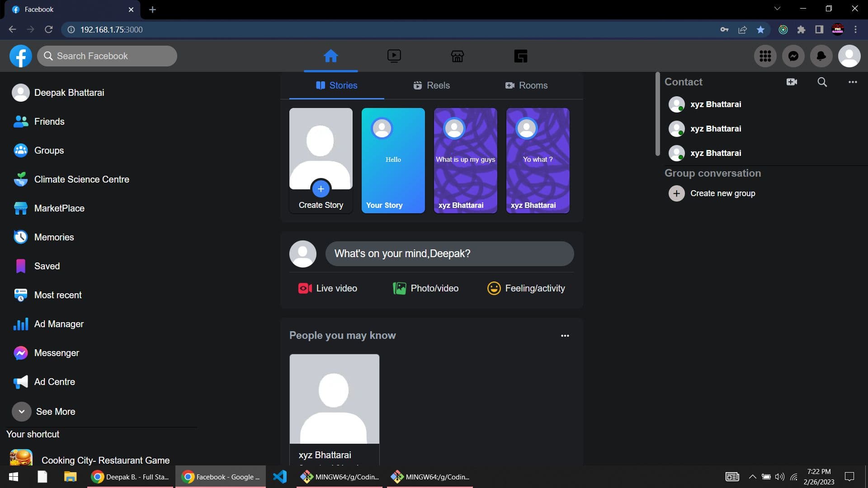Start a new room video icon in Contact

pyautogui.click(x=792, y=82)
